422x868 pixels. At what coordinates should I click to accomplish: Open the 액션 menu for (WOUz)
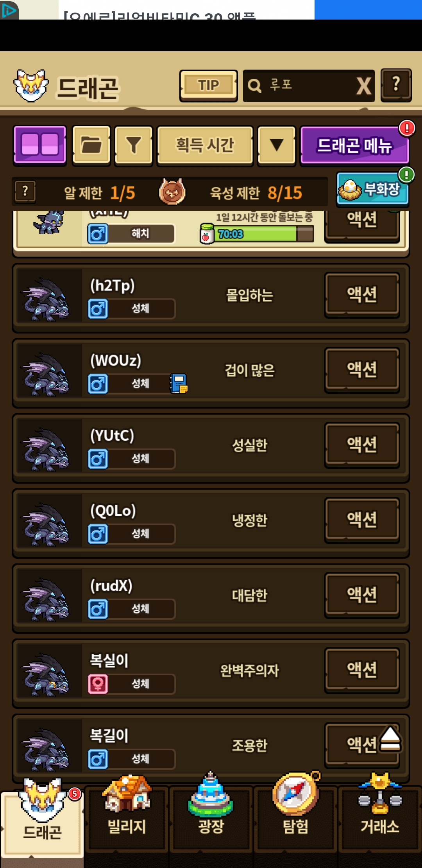362,370
